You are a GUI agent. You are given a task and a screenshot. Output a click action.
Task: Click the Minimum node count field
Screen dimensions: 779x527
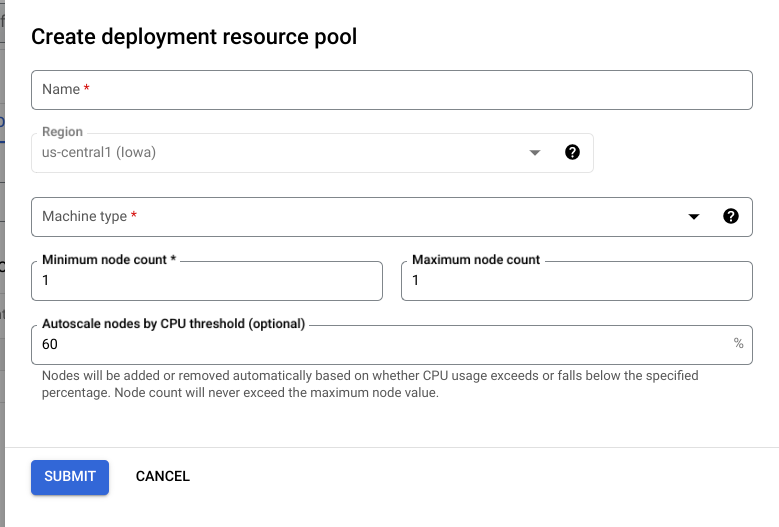207,282
